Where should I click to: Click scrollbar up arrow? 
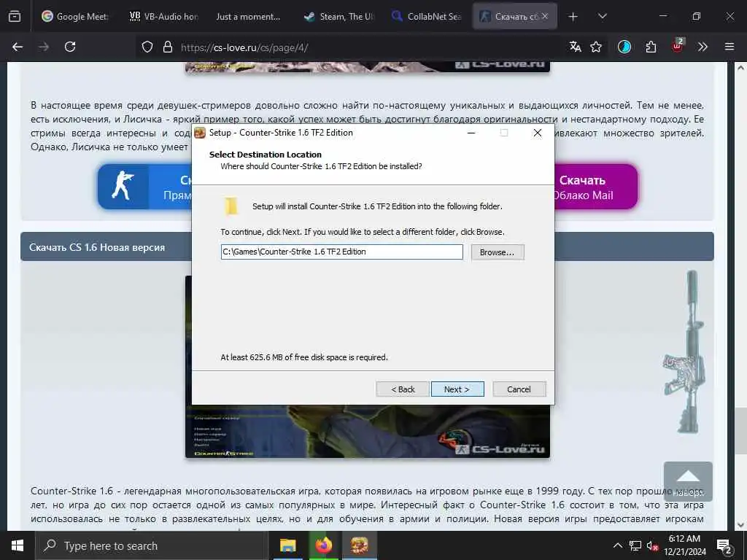741,68
